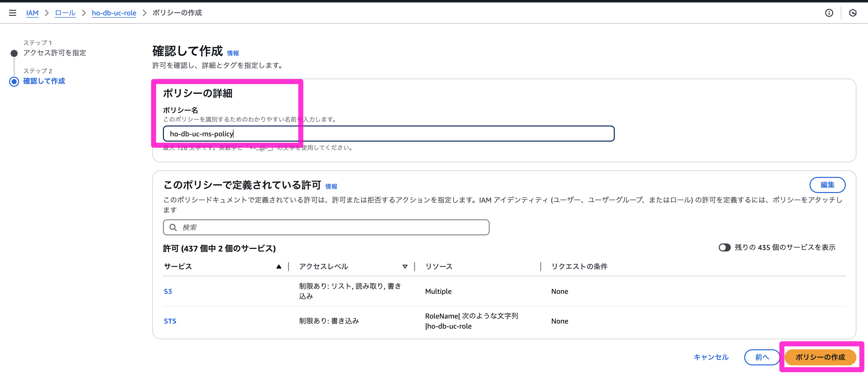Navigate to ho-db-uc-role breadcrumb
868x378 pixels.
click(x=114, y=13)
